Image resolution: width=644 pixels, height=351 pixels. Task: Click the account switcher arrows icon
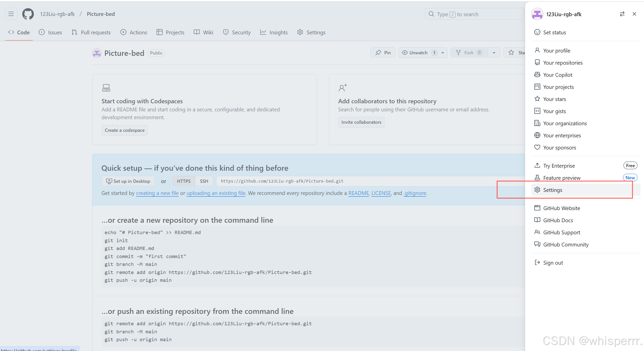pos(622,14)
